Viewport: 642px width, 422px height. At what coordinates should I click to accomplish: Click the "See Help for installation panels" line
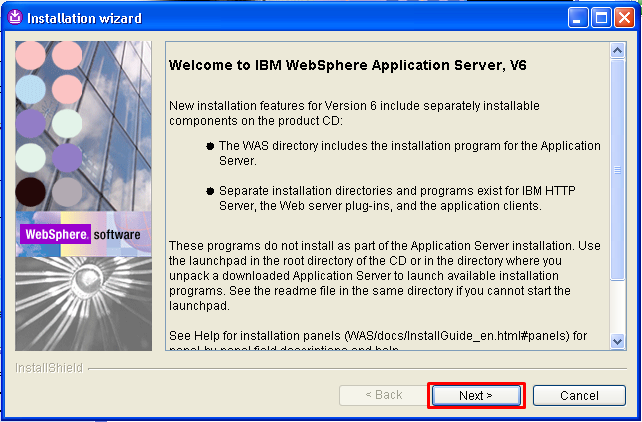click(x=378, y=336)
